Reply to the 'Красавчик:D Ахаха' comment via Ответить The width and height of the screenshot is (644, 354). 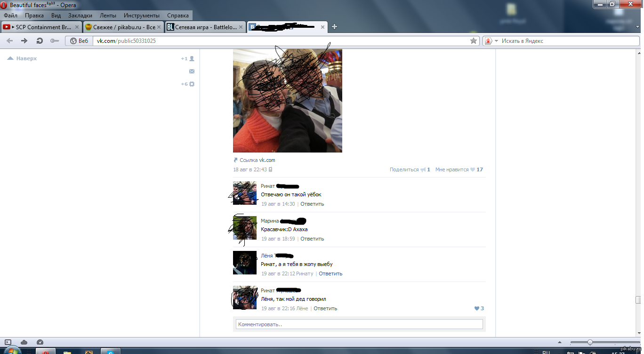(x=312, y=239)
